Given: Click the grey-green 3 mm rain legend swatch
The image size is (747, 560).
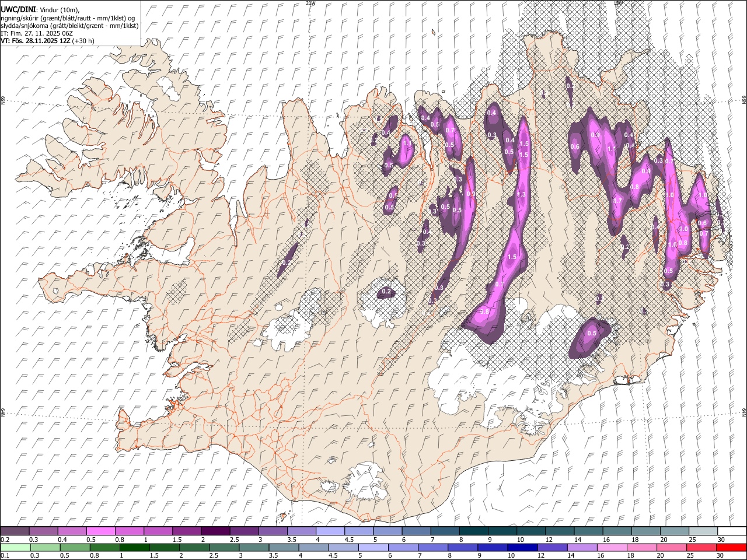Looking at the screenshot, I should tap(254, 547).
